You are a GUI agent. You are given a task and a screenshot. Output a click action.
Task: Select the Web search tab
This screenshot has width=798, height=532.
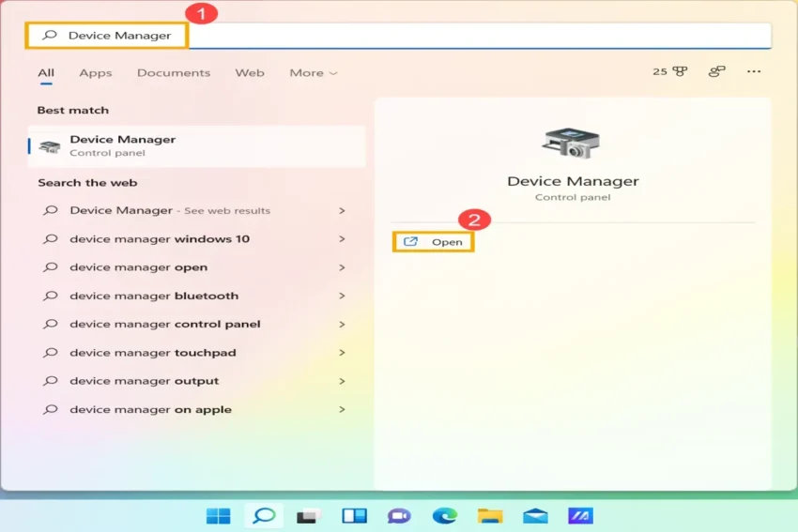click(249, 73)
